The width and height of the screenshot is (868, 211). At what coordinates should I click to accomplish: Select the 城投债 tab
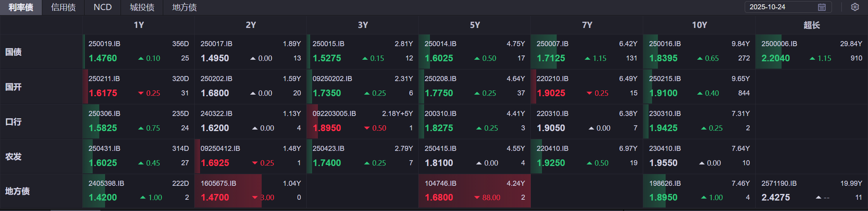(x=142, y=7)
